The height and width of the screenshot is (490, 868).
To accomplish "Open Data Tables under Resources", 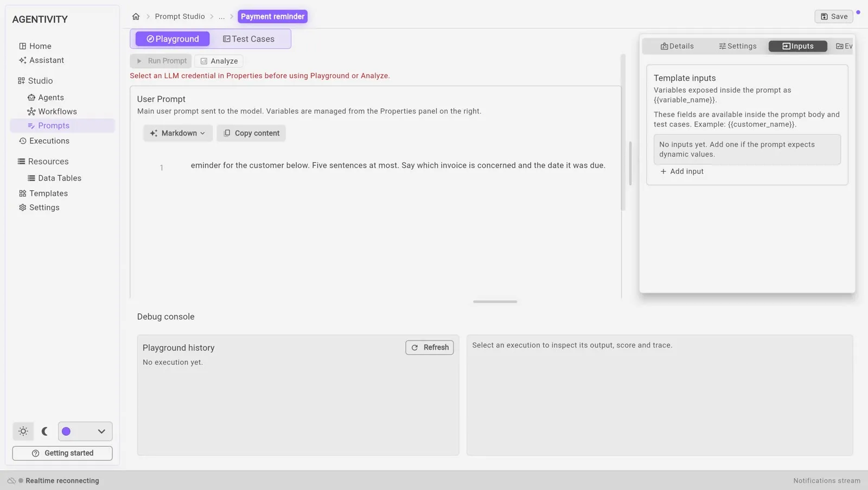I will [x=54, y=178].
